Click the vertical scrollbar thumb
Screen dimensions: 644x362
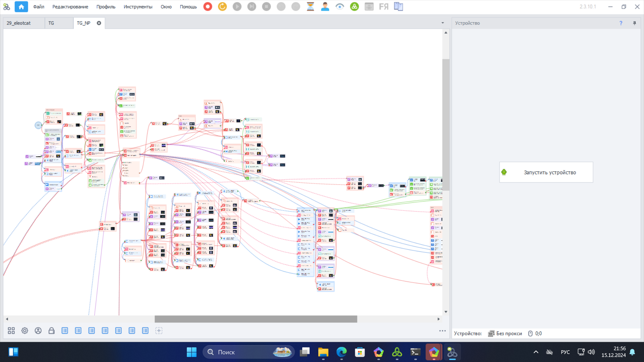coord(446,125)
